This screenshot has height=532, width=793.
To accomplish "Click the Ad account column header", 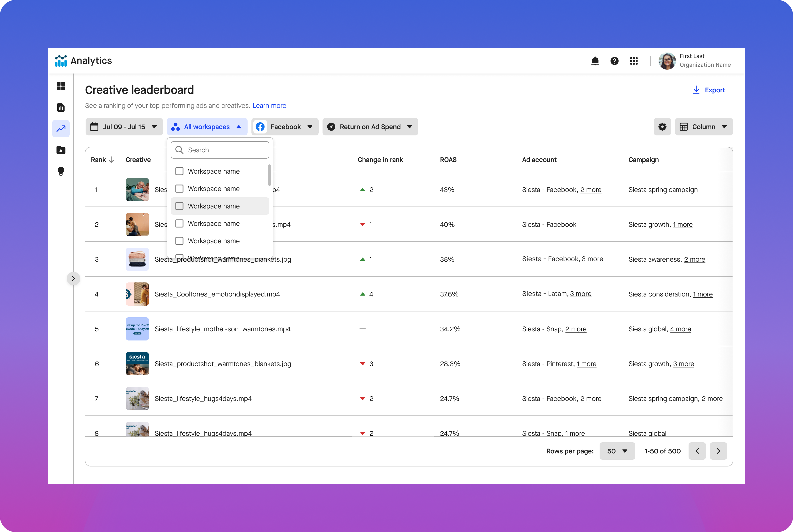I will tap(539, 160).
